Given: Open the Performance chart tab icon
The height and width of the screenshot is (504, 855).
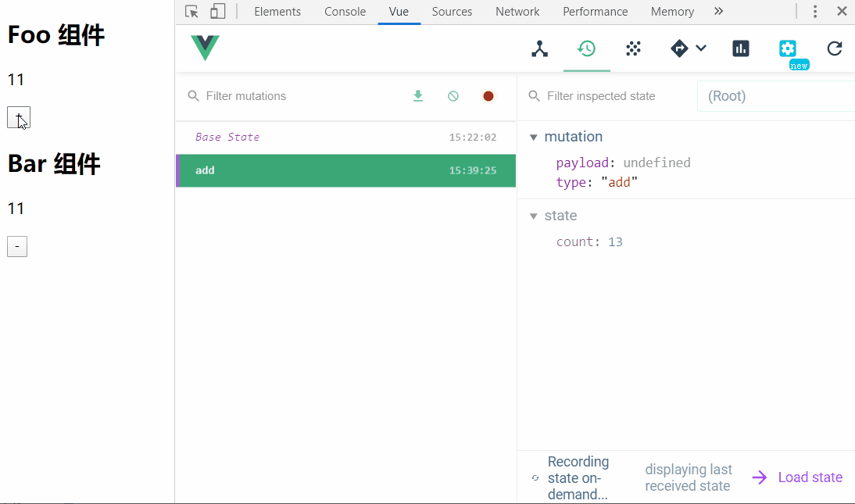Looking at the screenshot, I should 740,48.
